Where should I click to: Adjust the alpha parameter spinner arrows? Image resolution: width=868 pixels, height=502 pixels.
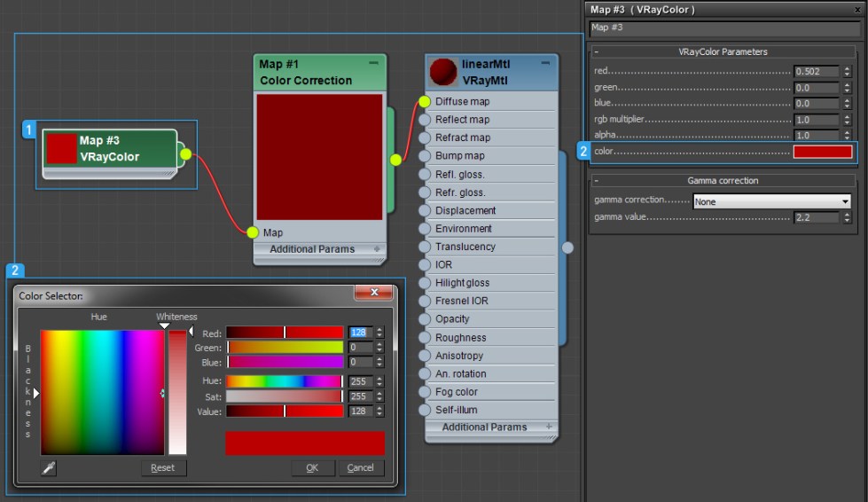847,135
